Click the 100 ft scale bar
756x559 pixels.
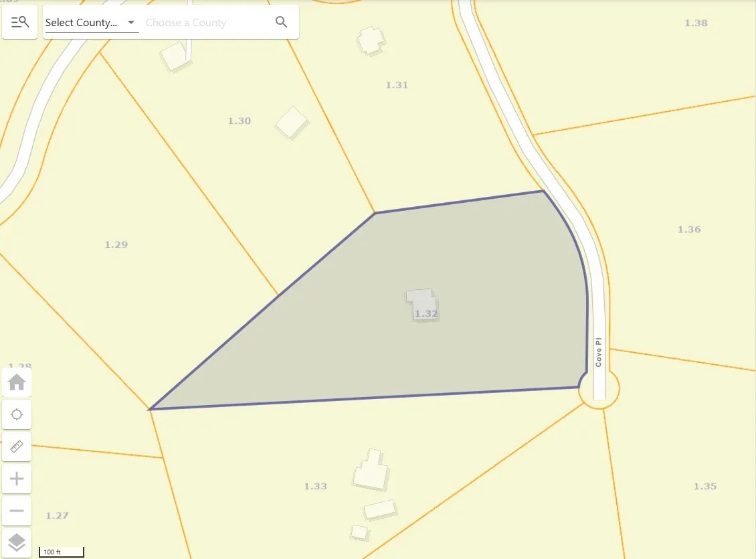pos(62,552)
